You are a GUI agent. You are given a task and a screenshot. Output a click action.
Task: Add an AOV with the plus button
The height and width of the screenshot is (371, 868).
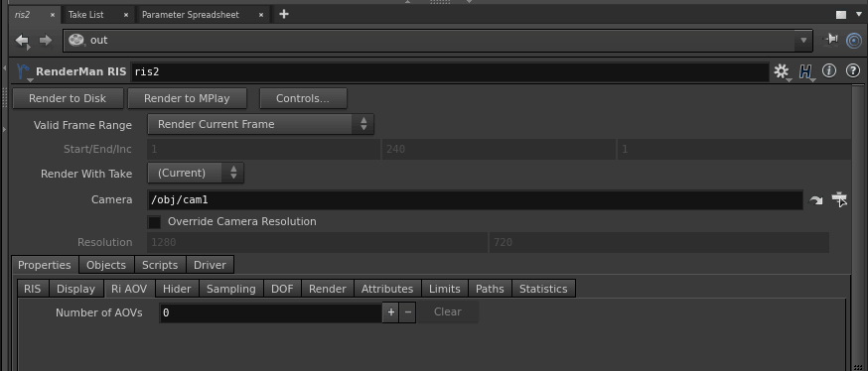pyautogui.click(x=391, y=312)
